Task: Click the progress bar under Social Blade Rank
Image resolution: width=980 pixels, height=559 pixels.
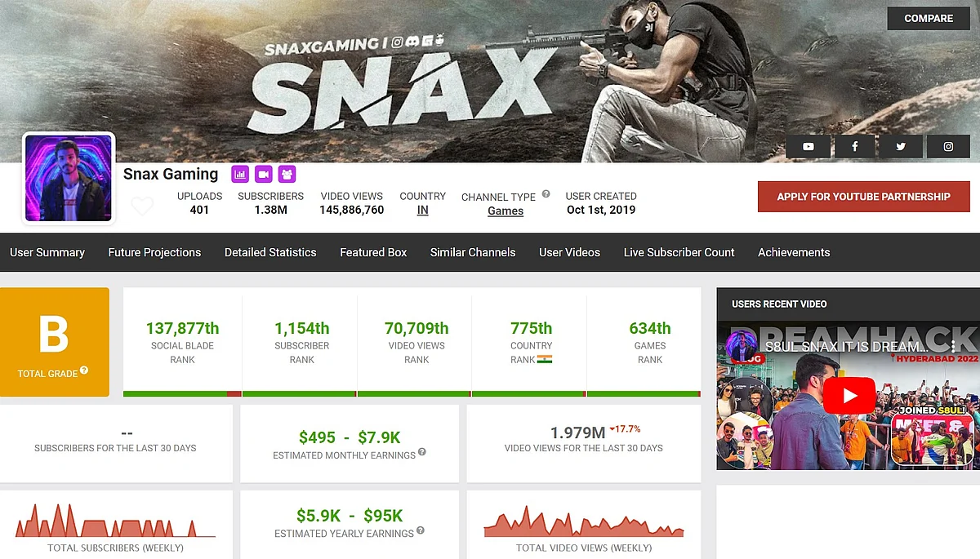Action: tap(183, 394)
